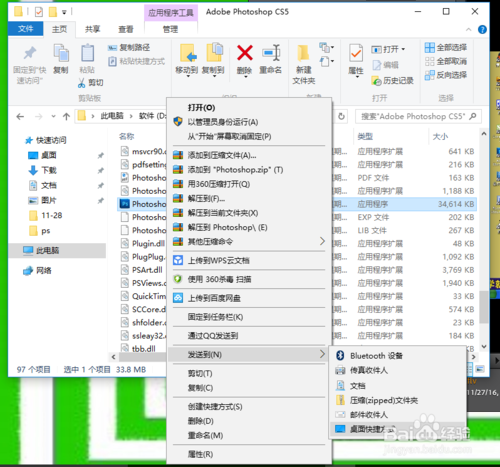Click the New folder (新建文件夹) icon
The image size is (500, 467).
coord(303,53)
